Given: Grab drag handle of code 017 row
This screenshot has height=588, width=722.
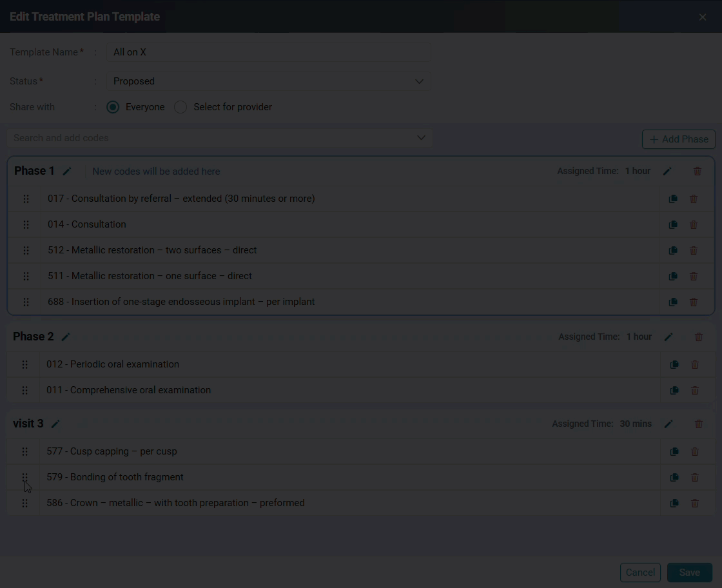Looking at the screenshot, I should (26, 199).
